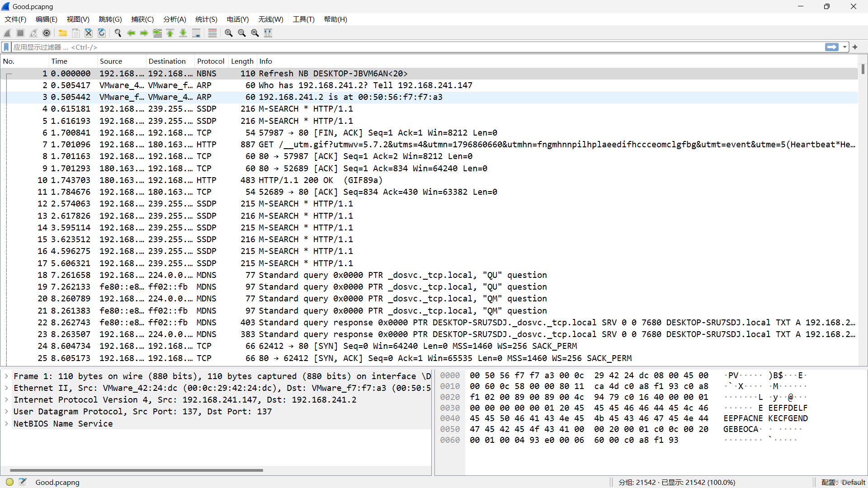Reload this capture file

pyautogui.click(x=101, y=33)
